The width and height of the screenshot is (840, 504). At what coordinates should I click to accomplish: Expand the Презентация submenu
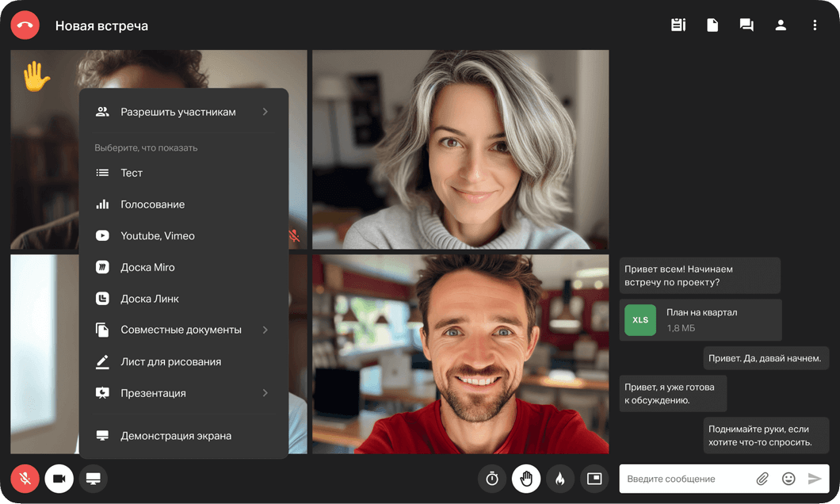pyautogui.click(x=265, y=393)
